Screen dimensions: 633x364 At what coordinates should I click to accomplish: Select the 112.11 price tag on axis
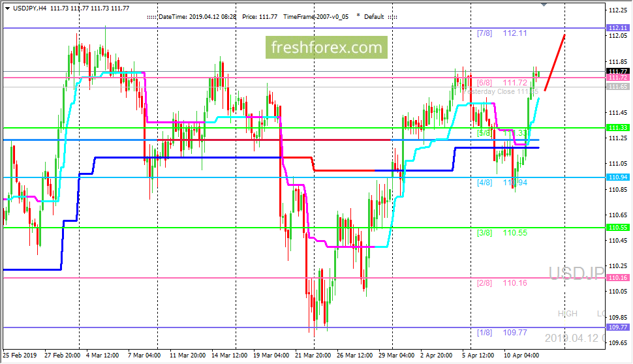point(617,28)
